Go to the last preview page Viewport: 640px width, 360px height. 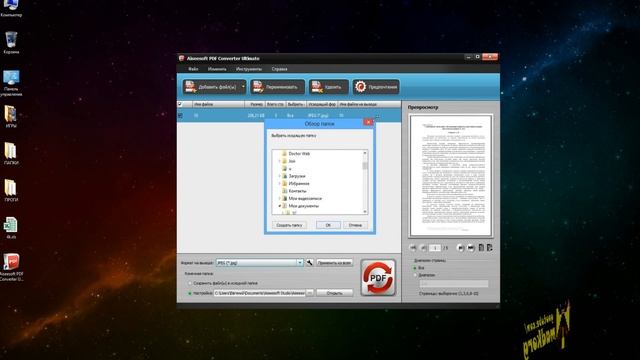pos(471,248)
